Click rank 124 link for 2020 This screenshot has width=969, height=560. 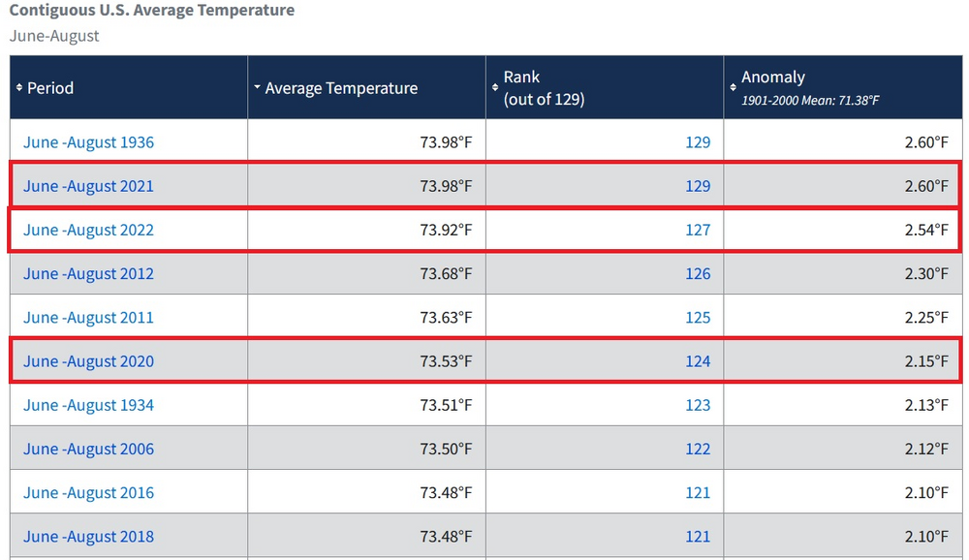tap(698, 361)
